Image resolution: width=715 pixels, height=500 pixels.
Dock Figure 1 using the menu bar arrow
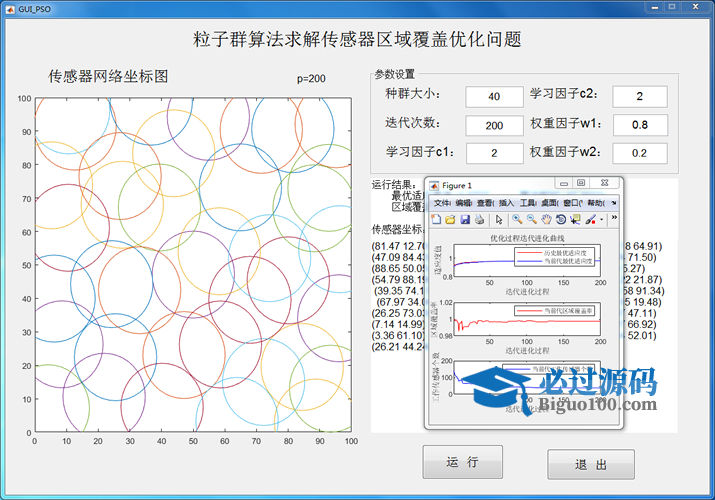tap(614, 203)
